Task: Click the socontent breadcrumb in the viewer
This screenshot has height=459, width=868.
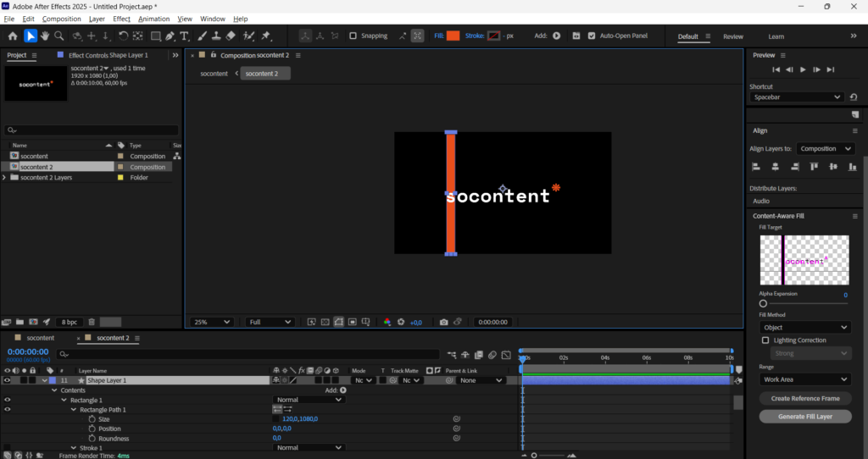Action: coord(214,74)
